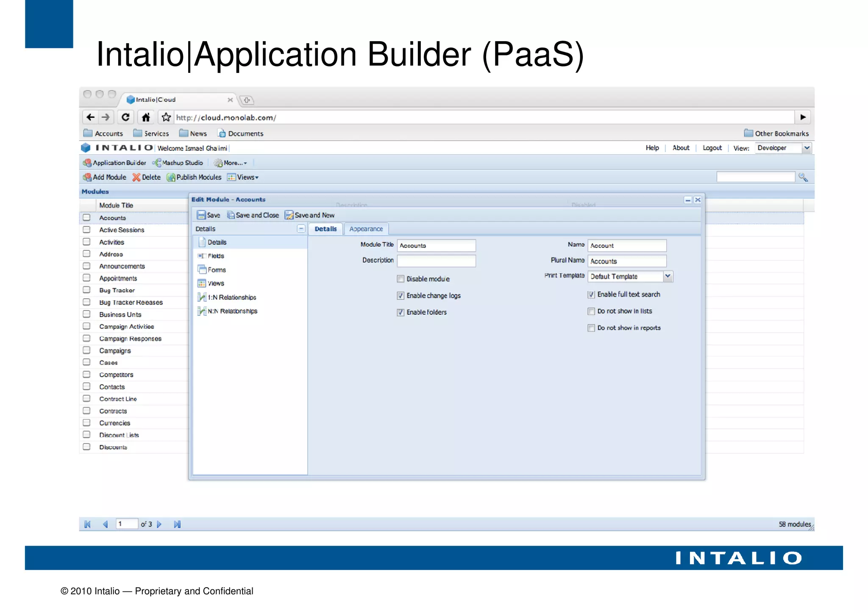The width and height of the screenshot is (868, 613).
Task: Click the play arrow beside address bar
Action: (803, 117)
